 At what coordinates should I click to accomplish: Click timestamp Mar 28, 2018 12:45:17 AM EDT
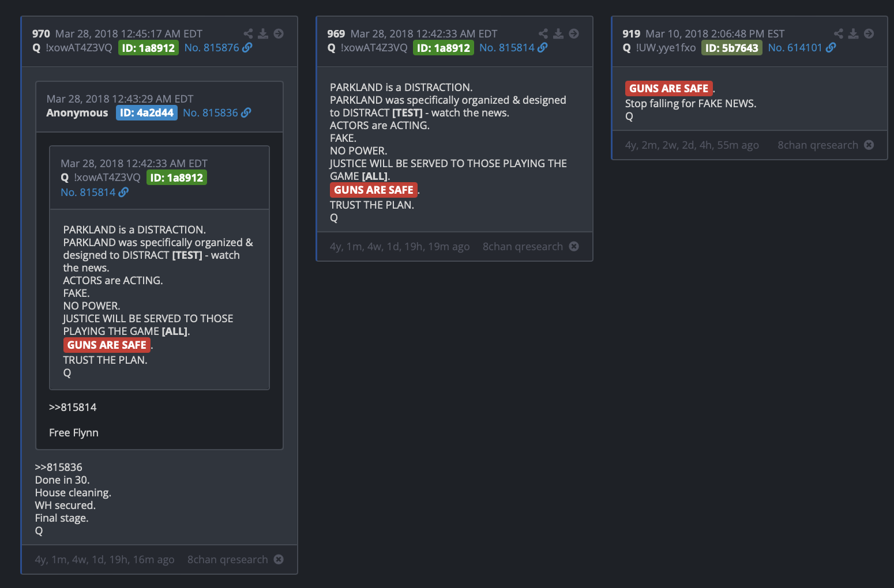point(129,34)
